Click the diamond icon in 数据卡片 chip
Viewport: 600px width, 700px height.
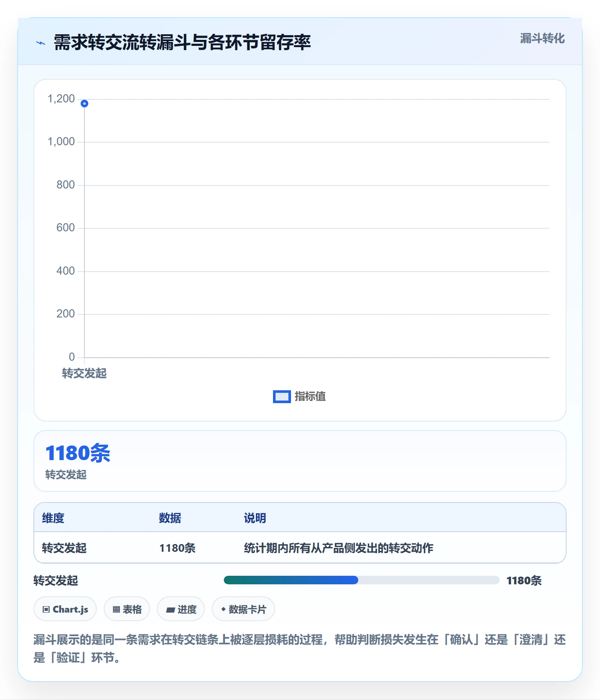(223, 609)
